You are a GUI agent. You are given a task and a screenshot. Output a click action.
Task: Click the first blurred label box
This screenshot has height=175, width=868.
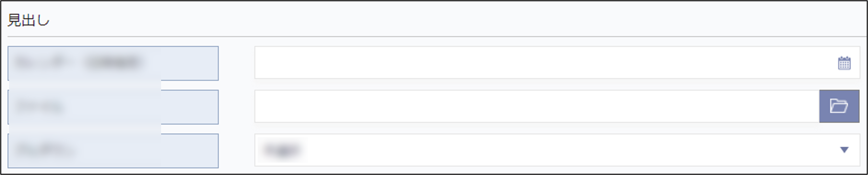click(113, 63)
